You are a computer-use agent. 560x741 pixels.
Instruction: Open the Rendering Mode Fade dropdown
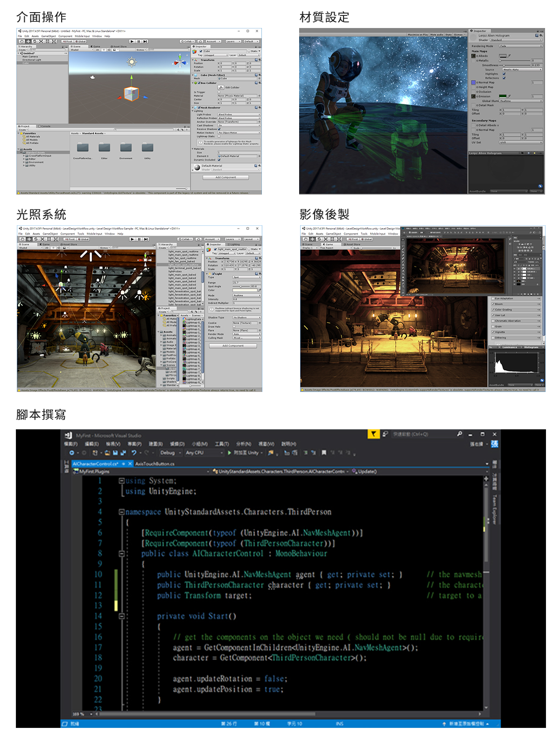[x=520, y=46]
